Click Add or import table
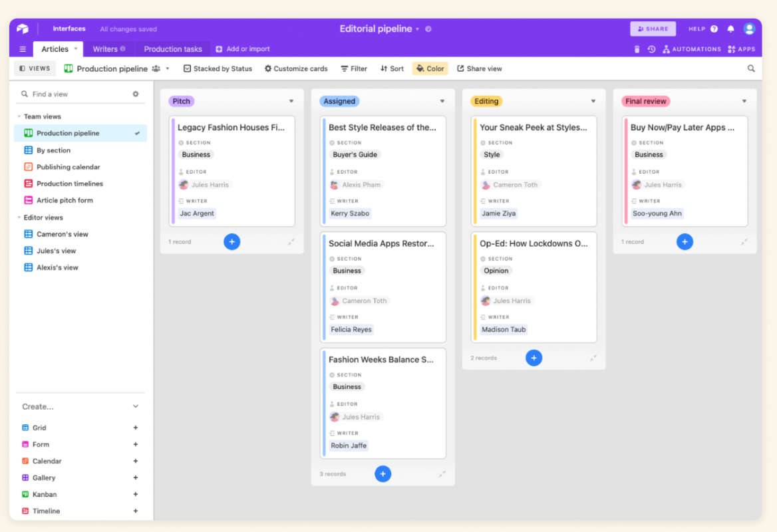777x532 pixels. (x=243, y=49)
